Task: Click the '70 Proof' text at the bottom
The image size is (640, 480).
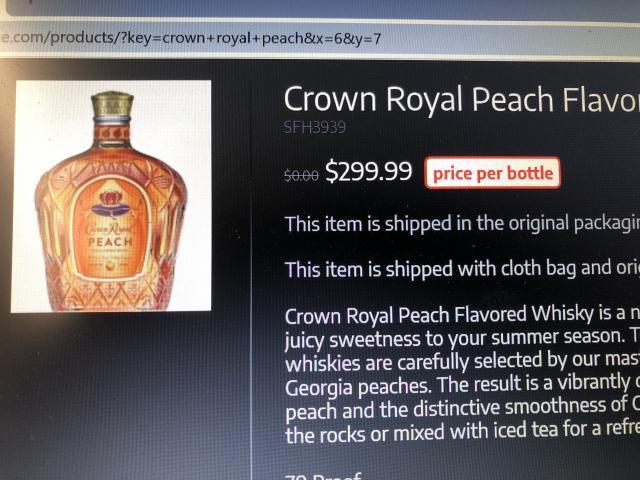Action: [323, 476]
